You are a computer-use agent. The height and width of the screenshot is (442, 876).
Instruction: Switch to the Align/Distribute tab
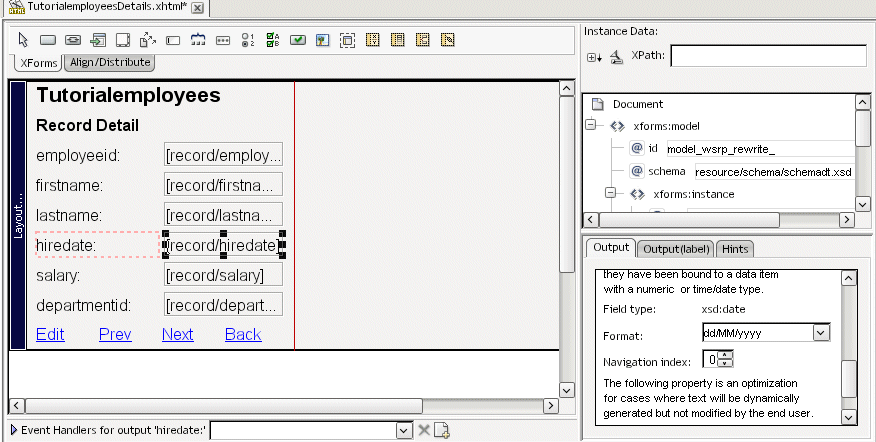click(110, 62)
